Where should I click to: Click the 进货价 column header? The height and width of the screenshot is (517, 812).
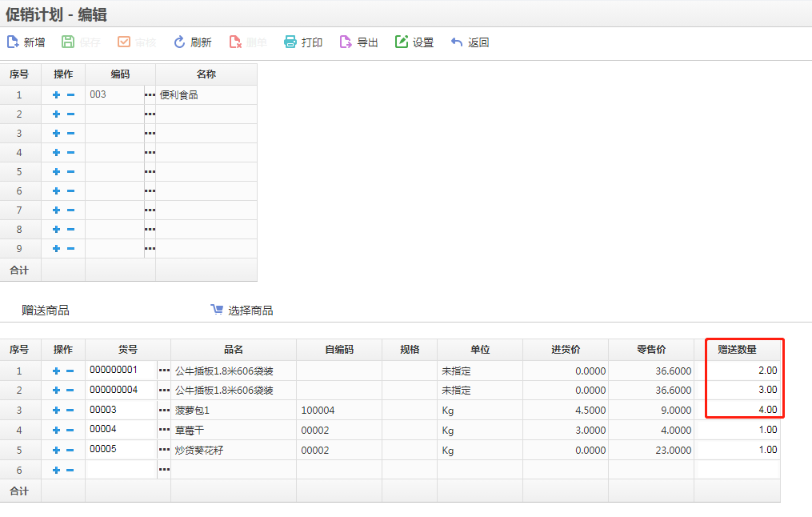(566, 350)
